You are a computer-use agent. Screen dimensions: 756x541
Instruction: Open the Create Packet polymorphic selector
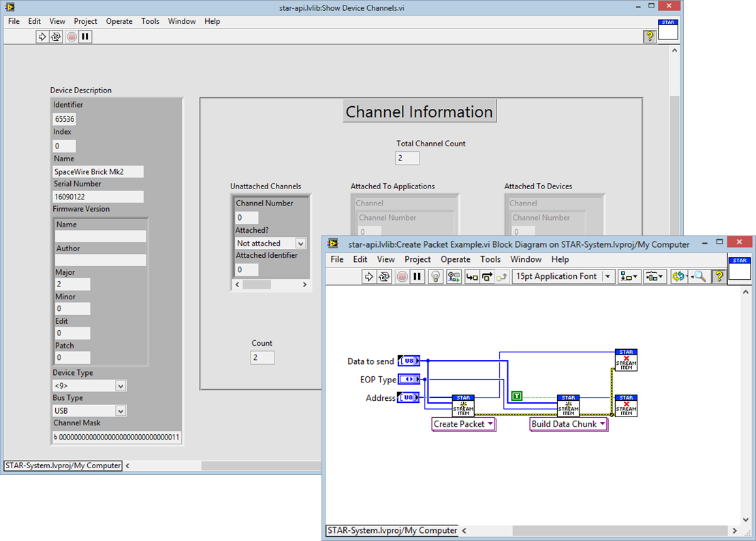(463, 424)
